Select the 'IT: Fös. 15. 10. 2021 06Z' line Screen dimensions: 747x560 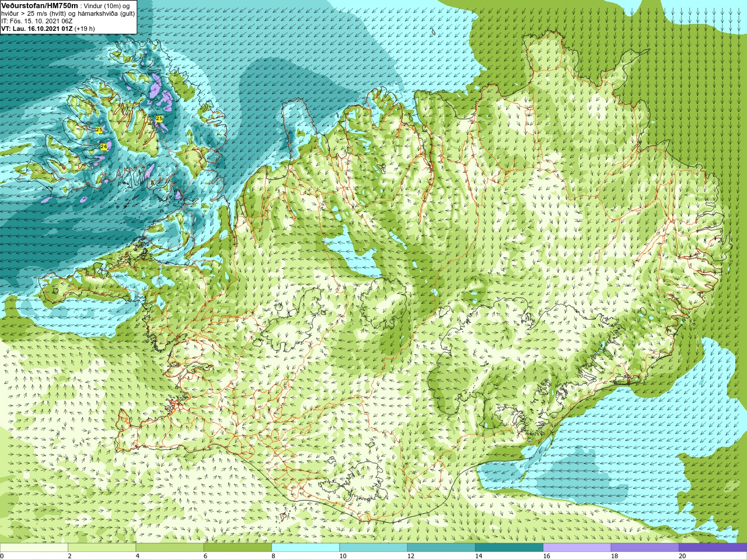(x=37, y=21)
